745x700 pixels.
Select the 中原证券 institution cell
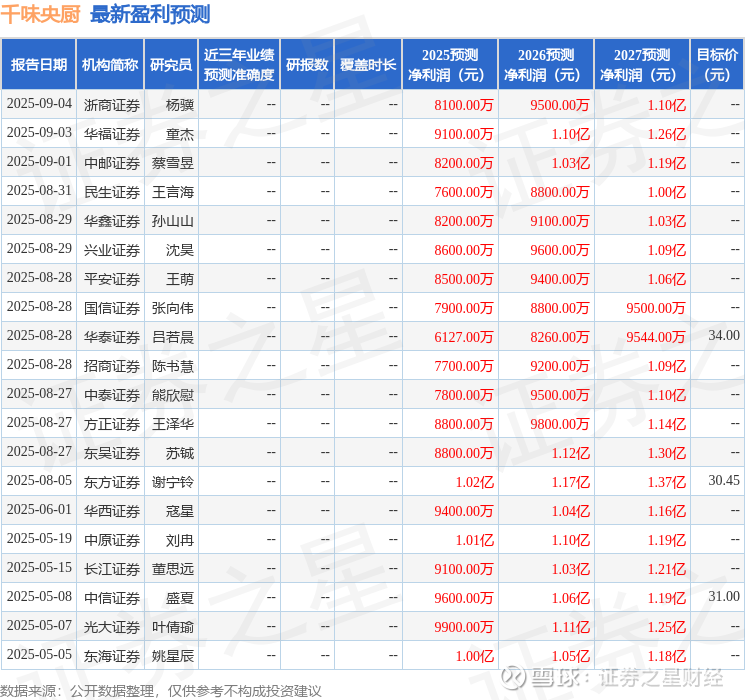tap(112, 539)
